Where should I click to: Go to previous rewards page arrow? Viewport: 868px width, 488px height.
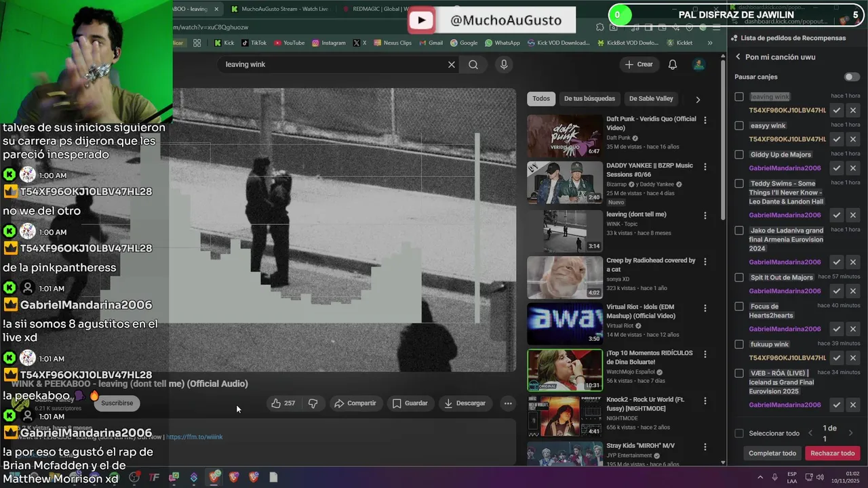point(810,433)
